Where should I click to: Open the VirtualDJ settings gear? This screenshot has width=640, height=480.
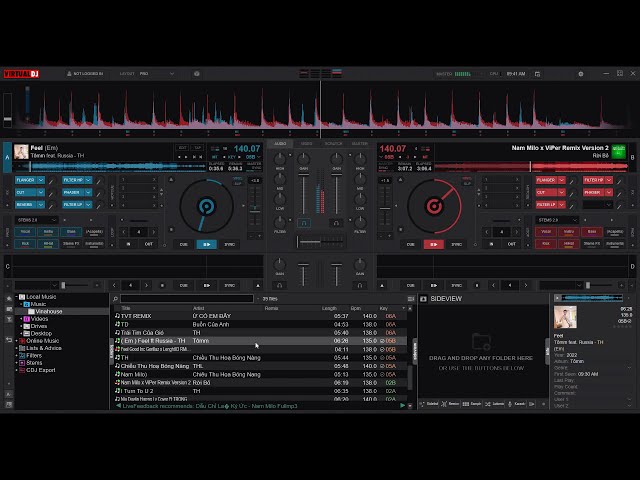581,74
